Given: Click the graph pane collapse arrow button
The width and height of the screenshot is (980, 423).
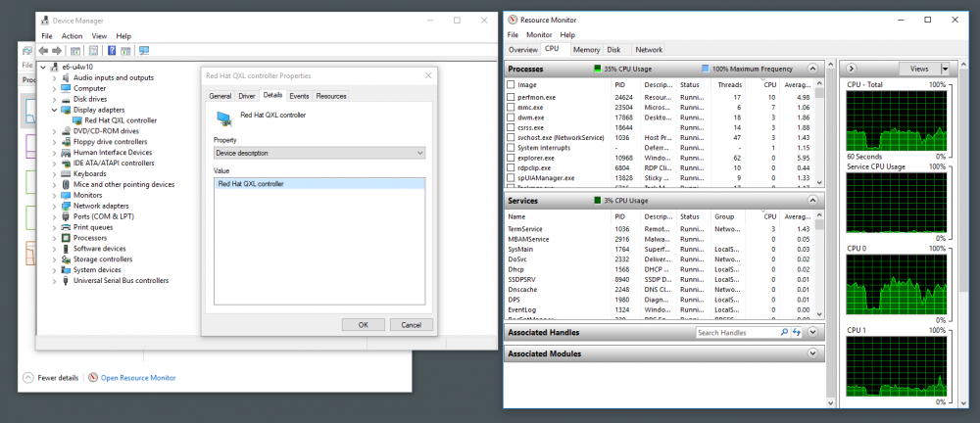Looking at the screenshot, I should [x=852, y=69].
